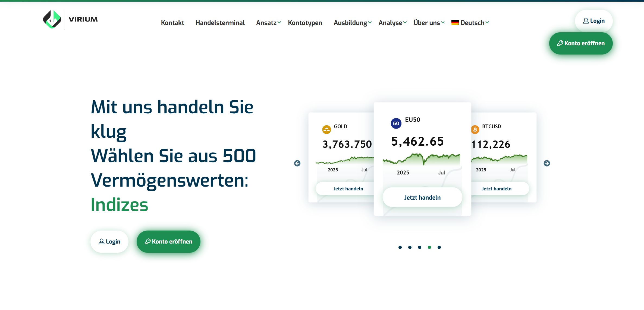
Task: Expand the Ausbildung dropdown menu
Action: click(x=352, y=23)
